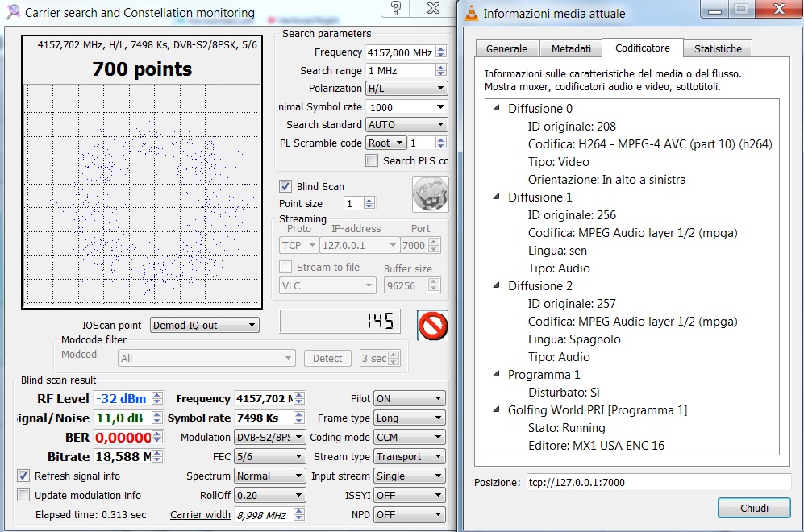Click the BER 0,00000 value

[123, 437]
